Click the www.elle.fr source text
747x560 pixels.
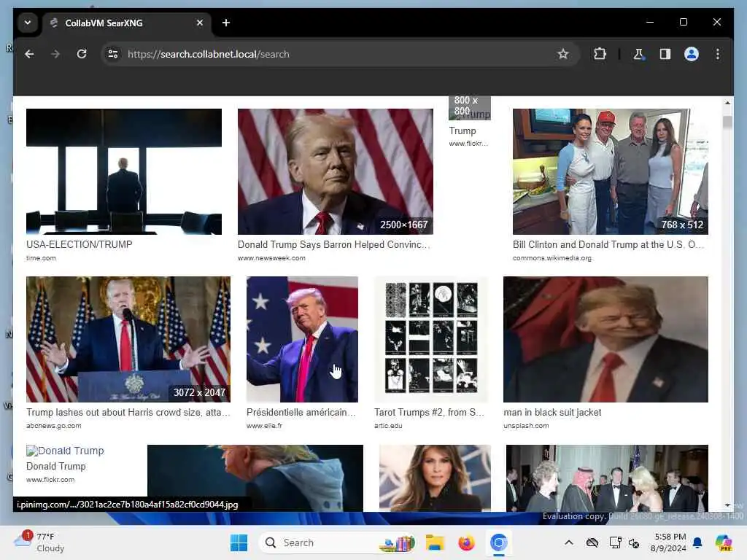click(x=264, y=426)
